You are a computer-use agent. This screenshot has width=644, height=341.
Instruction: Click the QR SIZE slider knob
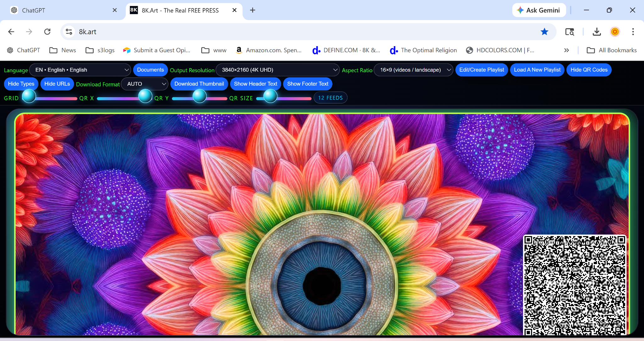[270, 96]
